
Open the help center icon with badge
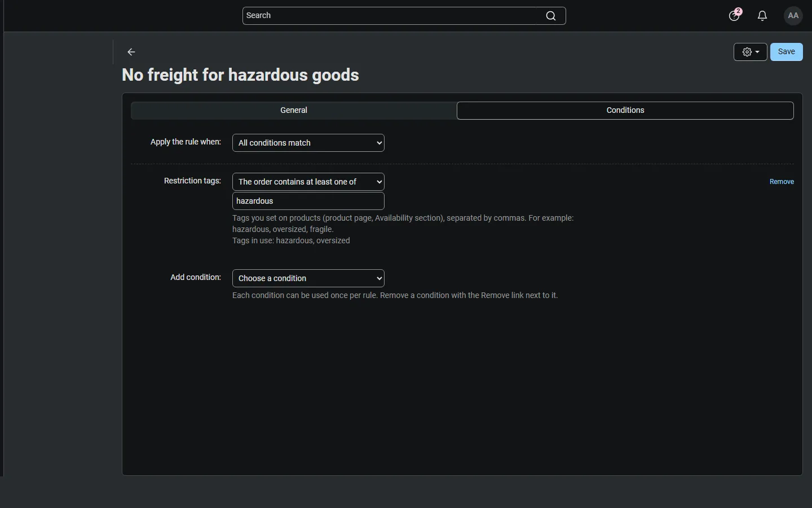735,15
